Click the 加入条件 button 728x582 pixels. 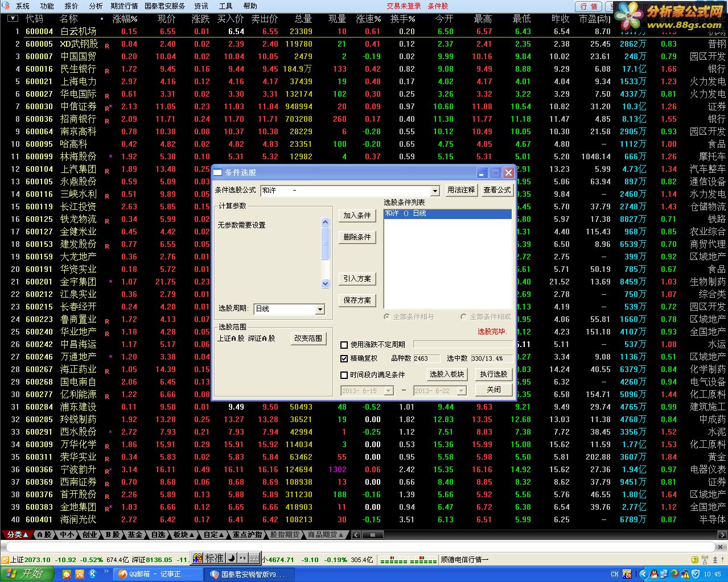pyautogui.click(x=357, y=216)
